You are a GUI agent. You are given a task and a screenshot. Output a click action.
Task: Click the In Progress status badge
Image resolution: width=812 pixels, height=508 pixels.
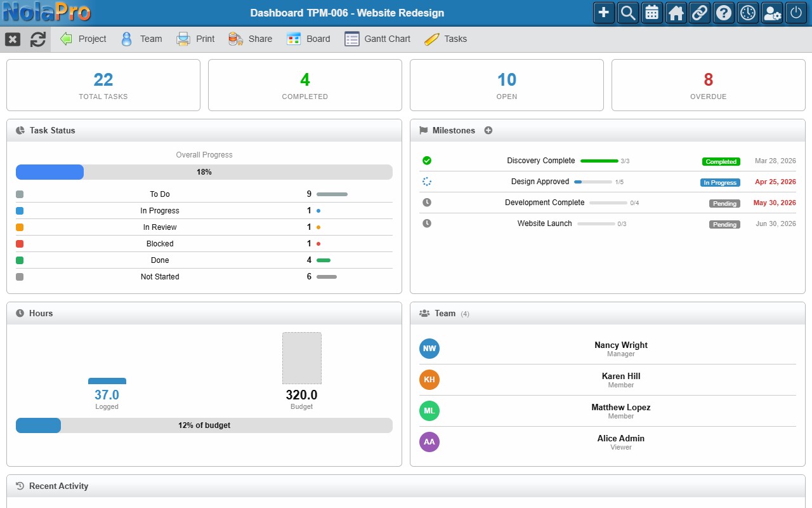coord(720,182)
